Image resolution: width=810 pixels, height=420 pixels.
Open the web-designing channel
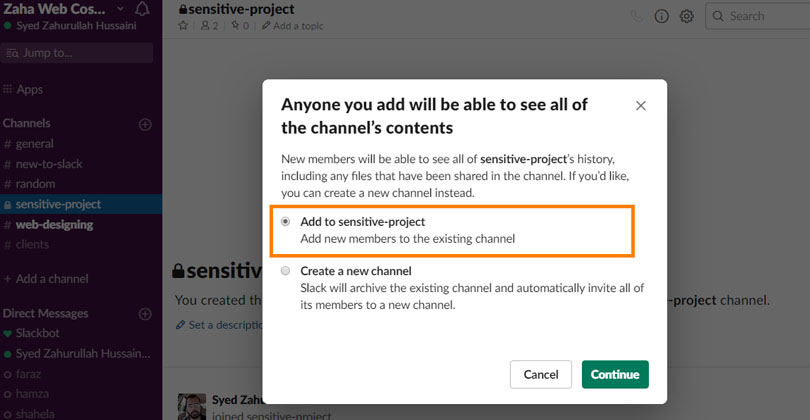(x=54, y=224)
